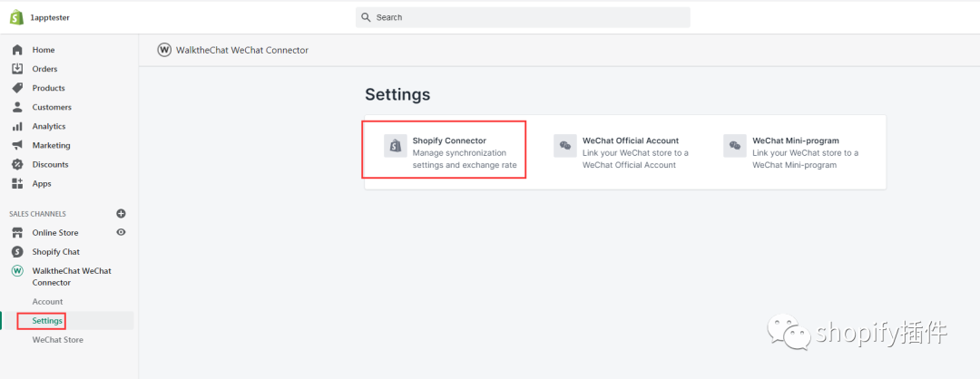Click the Settings page heading
Image resolution: width=980 pixels, height=379 pixels.
point(397,94)
